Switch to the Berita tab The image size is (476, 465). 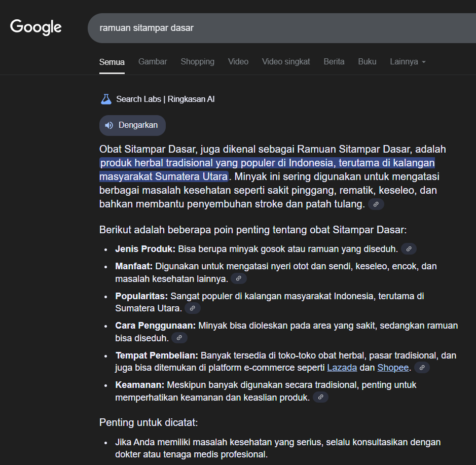[334, 62]
